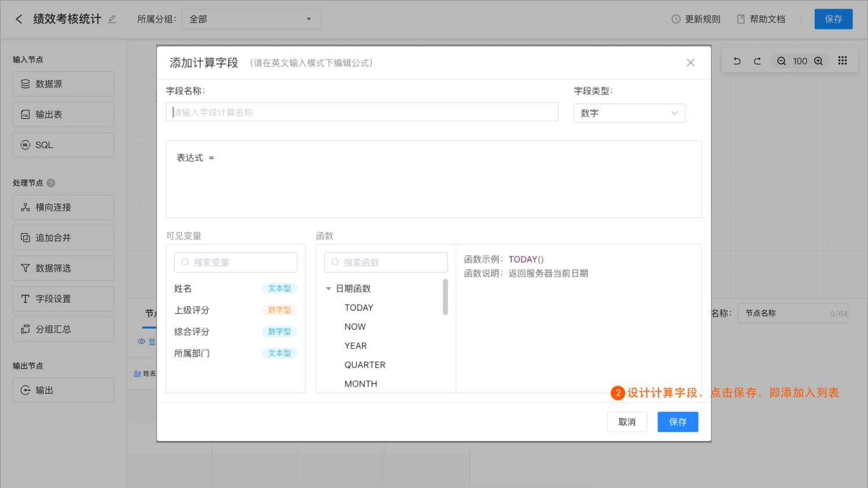Open the 字段类型 dropdown showing 数字
868x488 pixels.
pyautogui.click(x=630, y=113)
